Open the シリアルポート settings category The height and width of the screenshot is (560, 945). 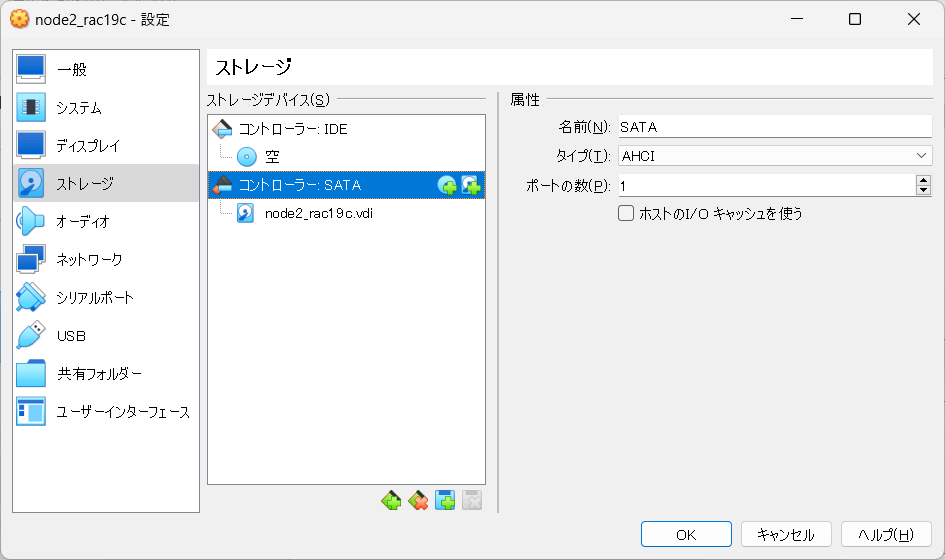[106, 297]
